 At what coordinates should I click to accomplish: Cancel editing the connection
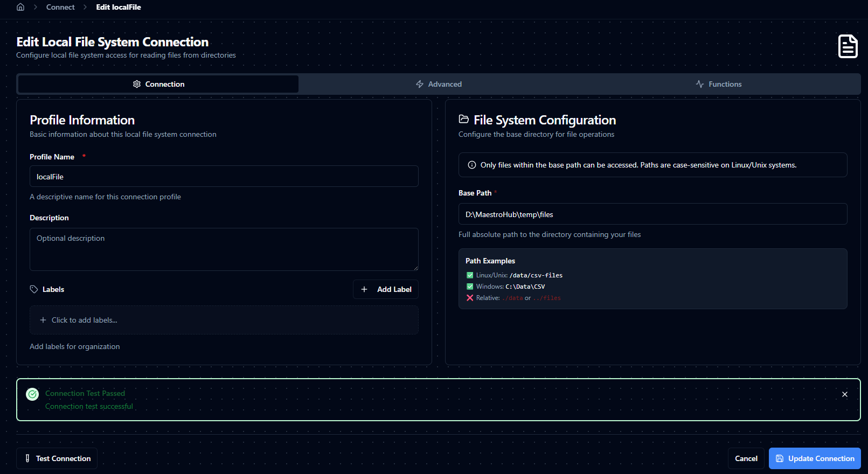coord(746,458)
